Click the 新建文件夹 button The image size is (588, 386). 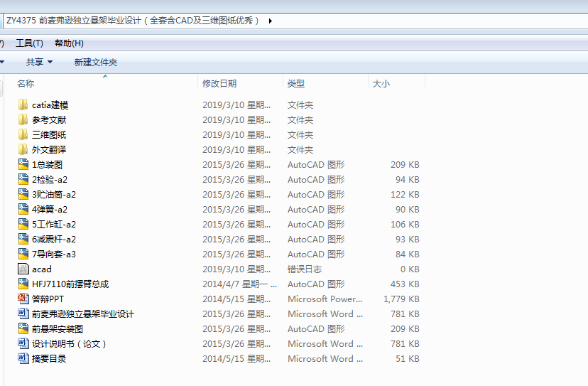[96, 62]
